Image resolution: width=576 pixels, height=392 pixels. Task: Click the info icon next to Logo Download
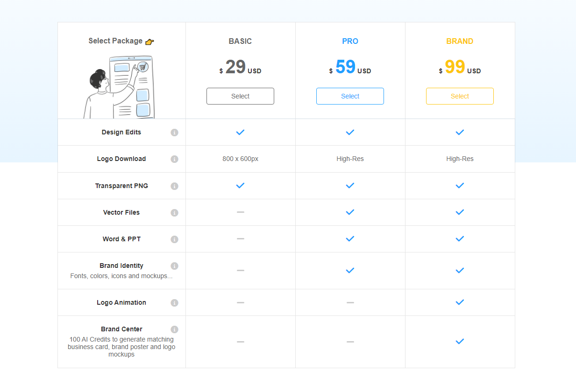click(174, 159)
